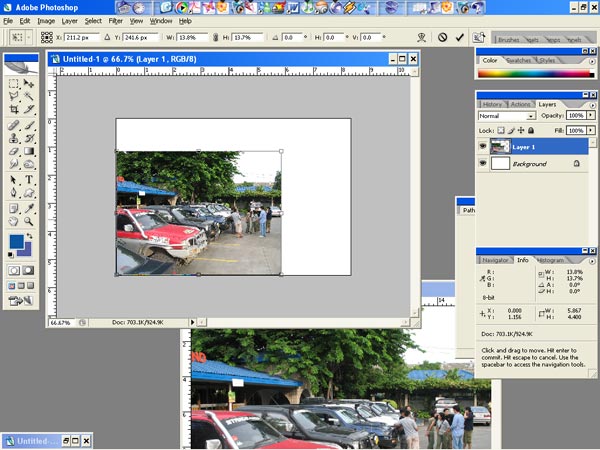Toggle the lock transparent pixels option
This screenshot has height=450, width=600.
(500, 131)
